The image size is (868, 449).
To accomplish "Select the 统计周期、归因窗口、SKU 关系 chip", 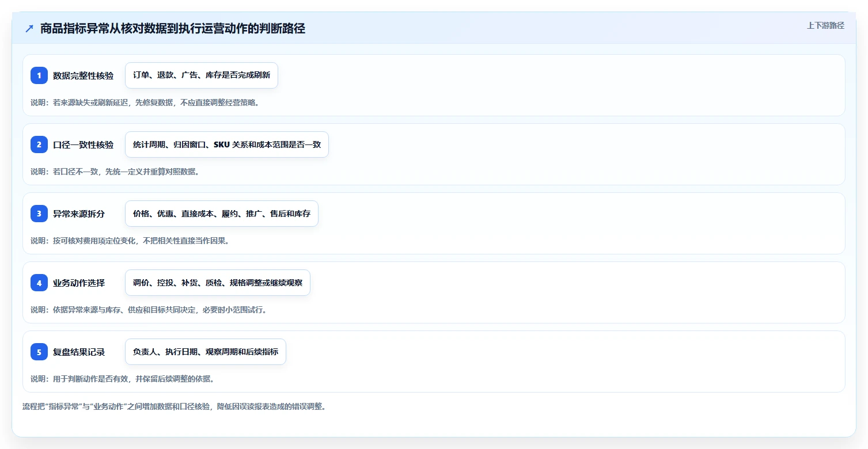I will (x=227, y=144).
